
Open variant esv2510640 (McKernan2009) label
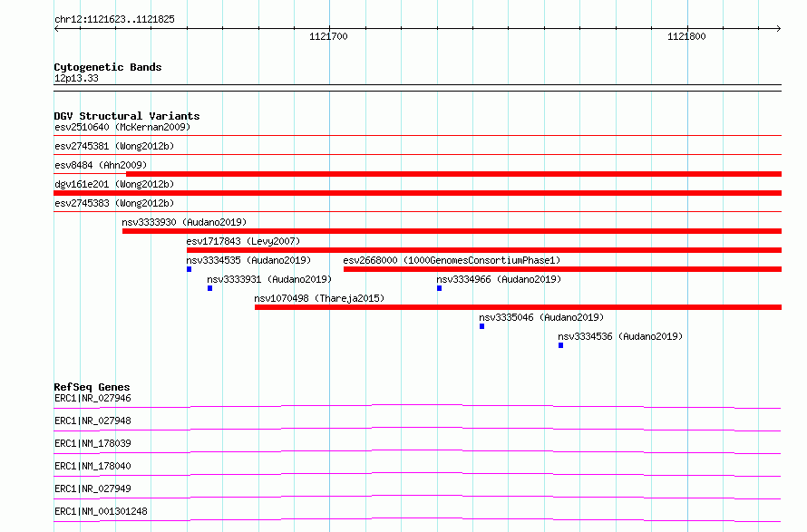click(122, 127)
